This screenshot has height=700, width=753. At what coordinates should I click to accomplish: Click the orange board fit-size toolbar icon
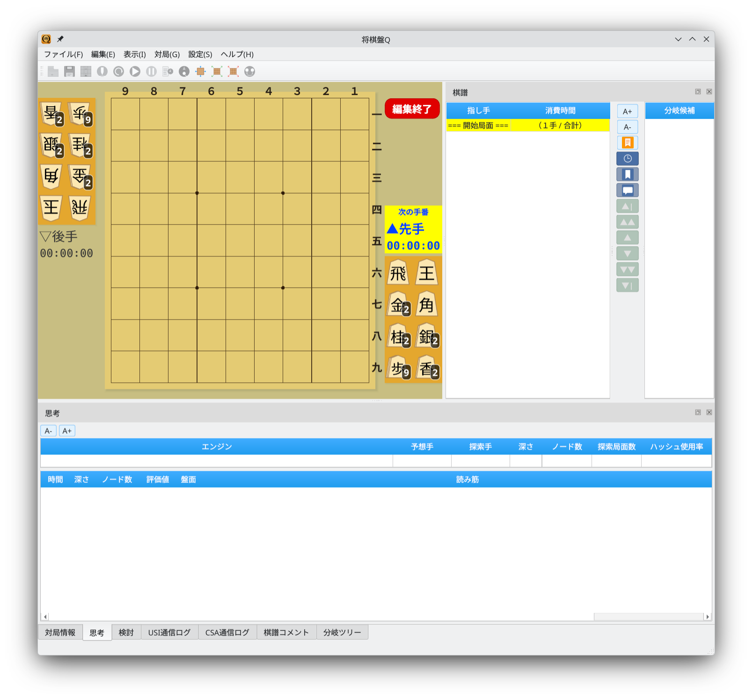point(200,72)
